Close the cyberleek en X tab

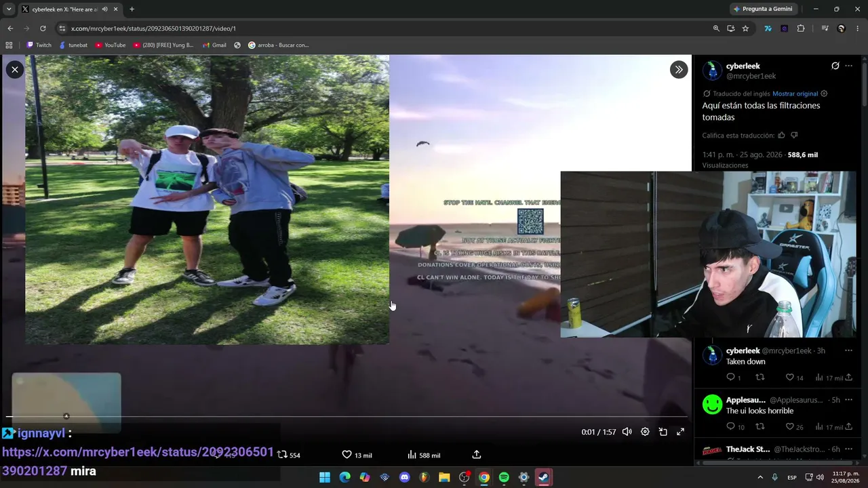[115, 9]
